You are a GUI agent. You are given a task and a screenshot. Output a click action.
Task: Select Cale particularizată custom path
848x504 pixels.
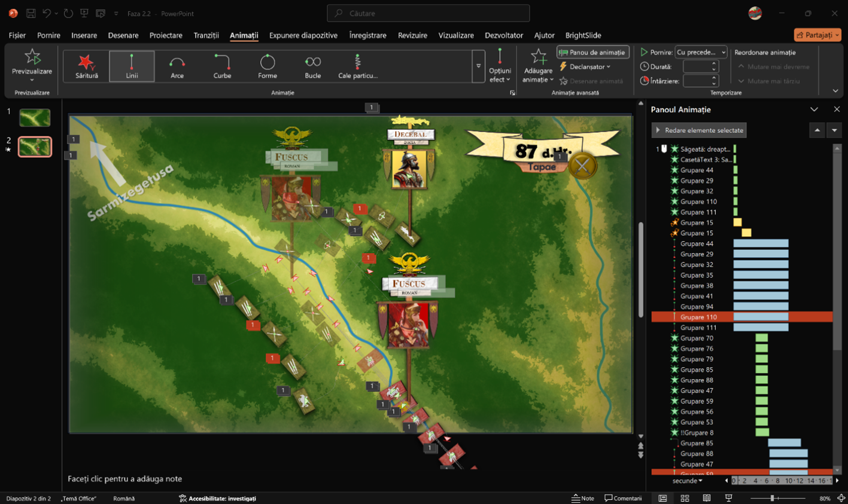pos(358,66)
